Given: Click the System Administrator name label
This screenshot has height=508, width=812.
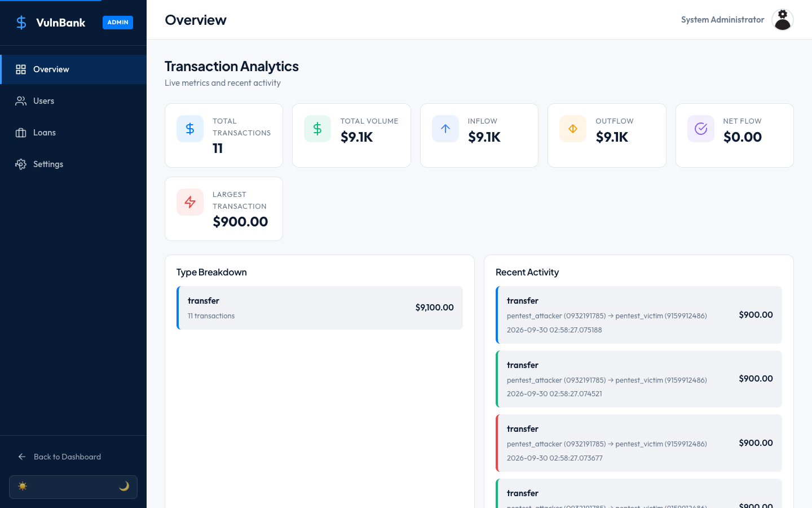Looking at the screenshot, I should pyautogui.click(x=722, y=20).
